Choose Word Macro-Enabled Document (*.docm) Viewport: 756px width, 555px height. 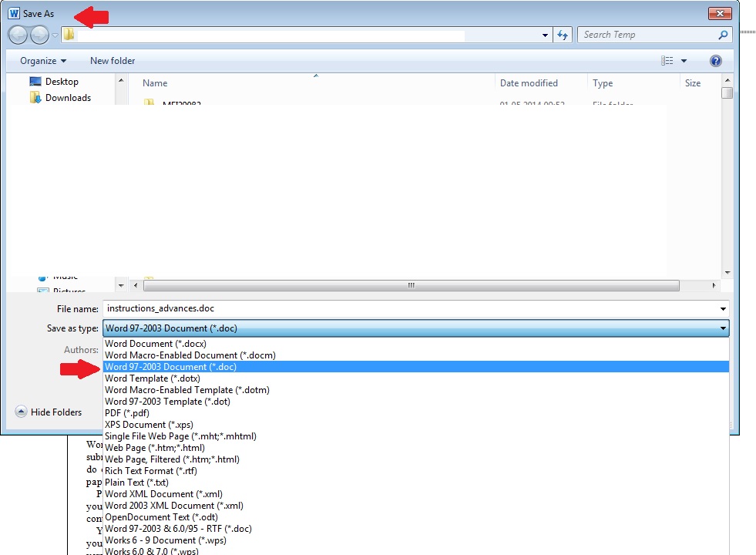point(416,355)
